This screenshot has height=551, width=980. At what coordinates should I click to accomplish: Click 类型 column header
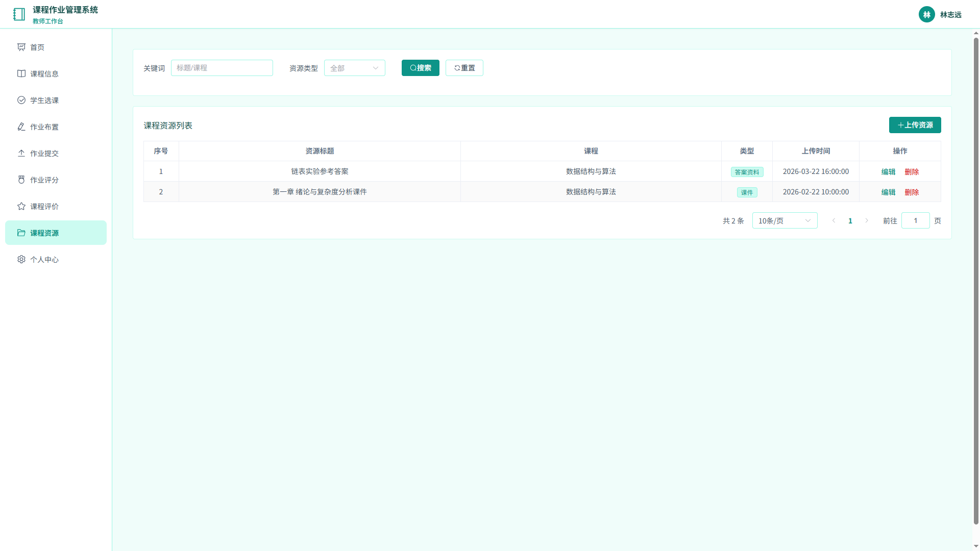[x=747, y=151]
